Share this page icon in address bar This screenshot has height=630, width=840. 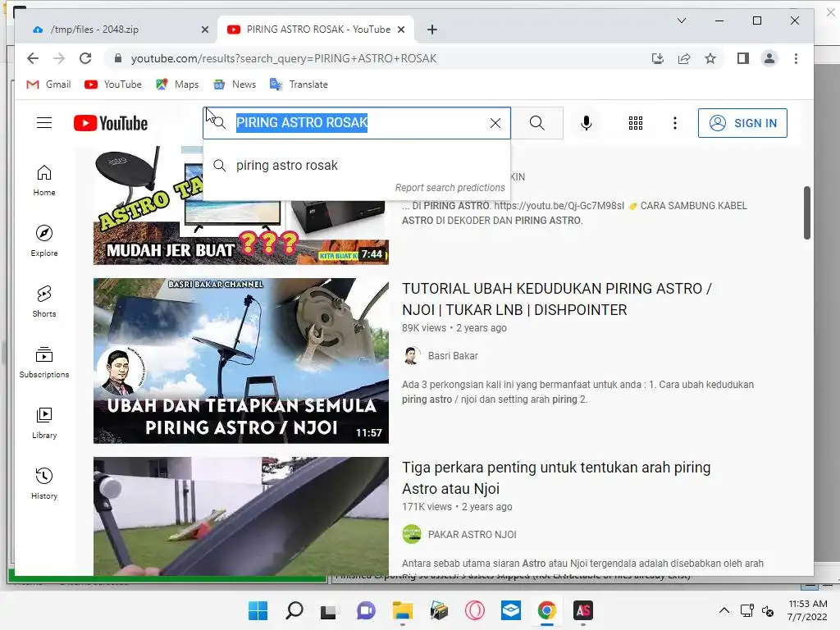[684, 58]
